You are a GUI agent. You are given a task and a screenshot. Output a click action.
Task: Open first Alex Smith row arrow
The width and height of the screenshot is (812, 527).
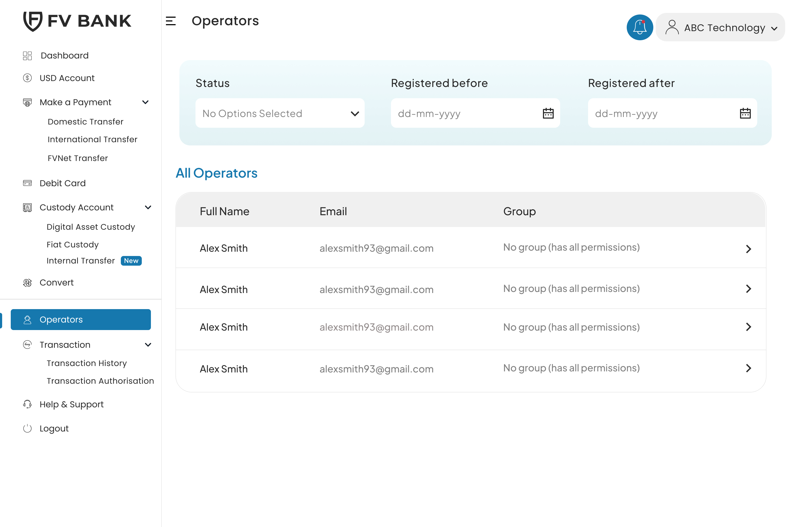(x=748, y=249)
